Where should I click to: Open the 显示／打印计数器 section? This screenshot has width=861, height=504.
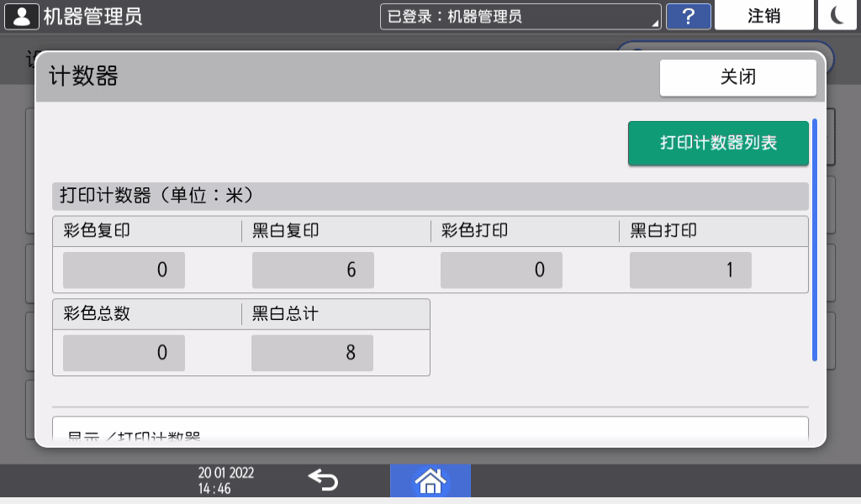(x=430, y=430)
